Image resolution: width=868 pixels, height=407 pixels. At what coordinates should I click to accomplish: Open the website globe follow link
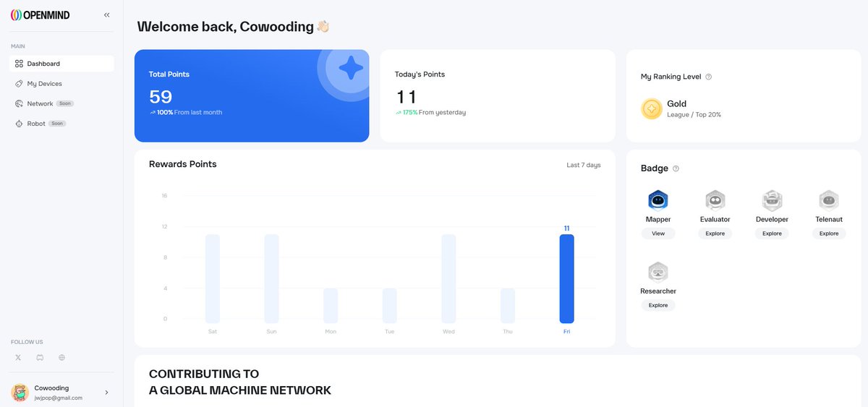pos(62,357)
